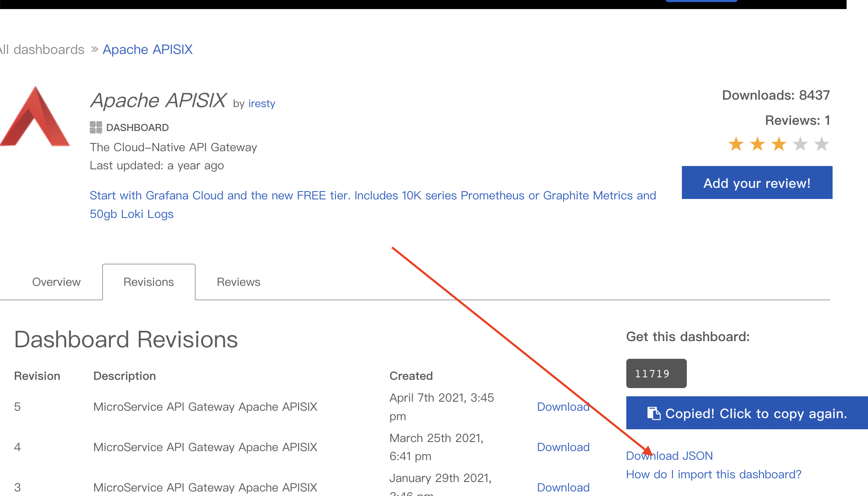This screenshot has height=496, width=868.
Task: Open the Overview tab
Action: click(x=56, y=282)
